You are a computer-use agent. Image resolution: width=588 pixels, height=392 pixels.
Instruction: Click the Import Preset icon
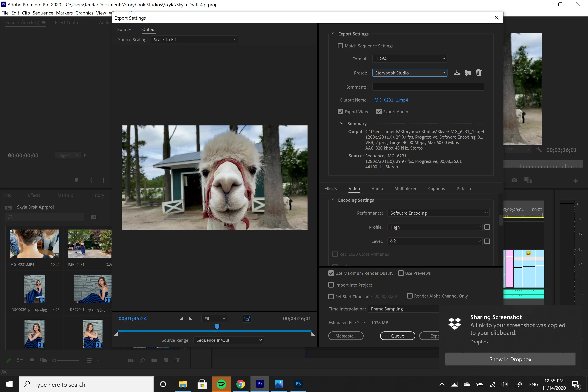click(x=467, y=73)
